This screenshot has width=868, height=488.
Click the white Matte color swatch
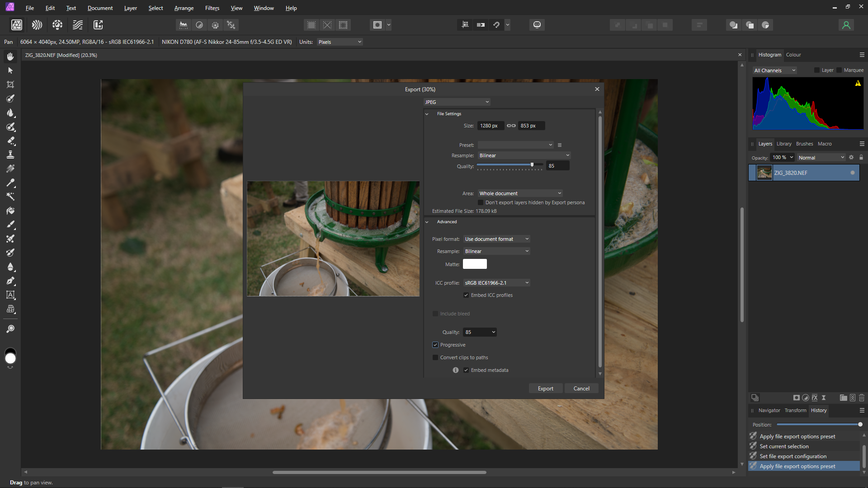[x=475, y=264]
